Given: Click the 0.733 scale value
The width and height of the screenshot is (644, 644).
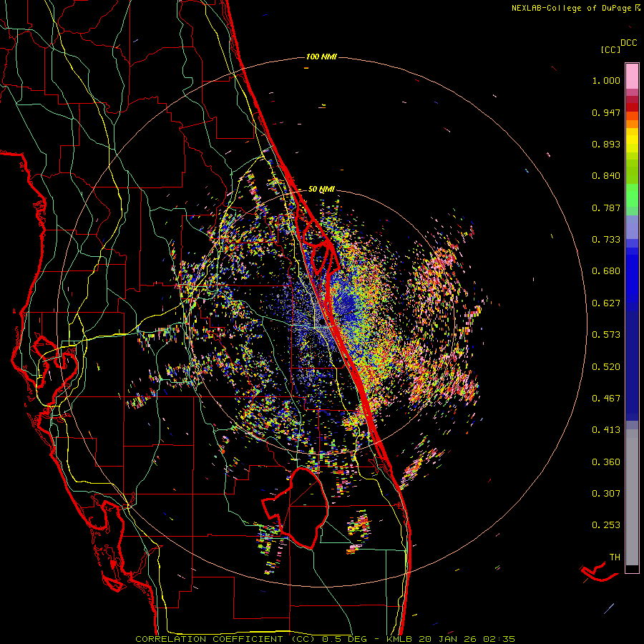Looking at the screenshot, I should click(606, 240).
